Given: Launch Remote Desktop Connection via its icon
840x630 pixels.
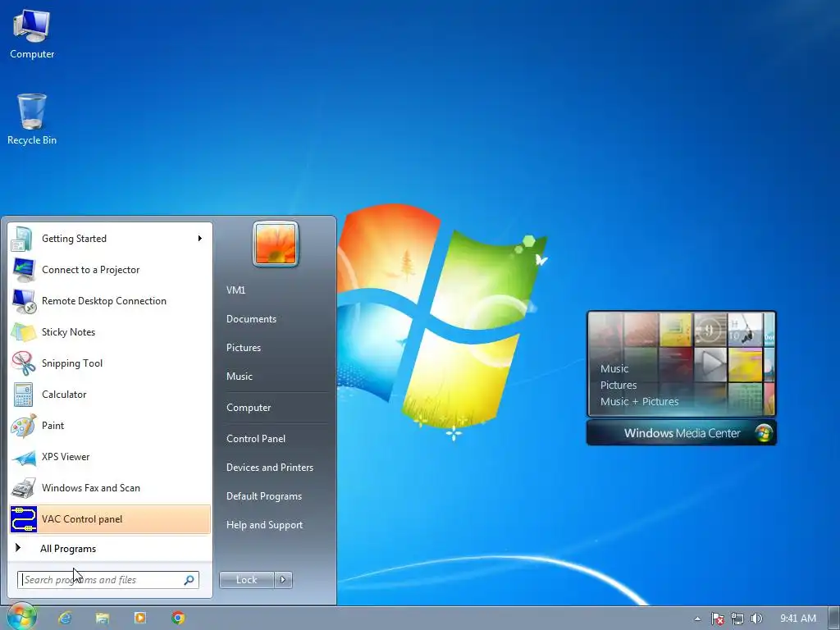Looking at the screenshot, I should point(24,301).
